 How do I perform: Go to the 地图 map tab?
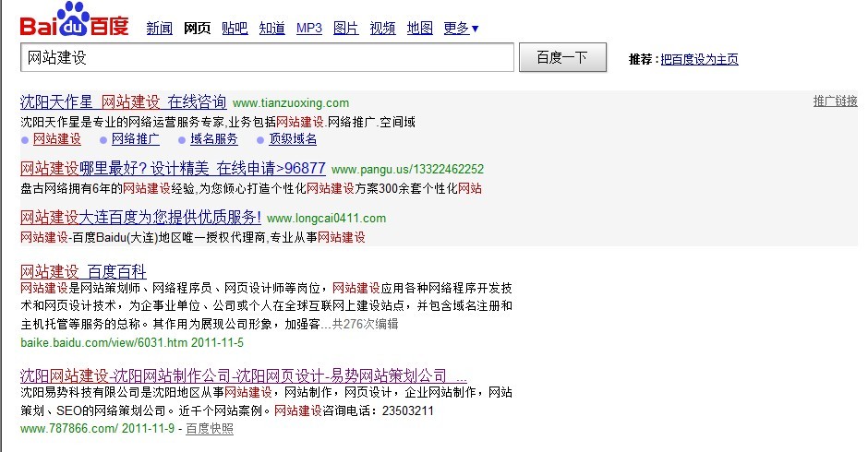point(419,29)
